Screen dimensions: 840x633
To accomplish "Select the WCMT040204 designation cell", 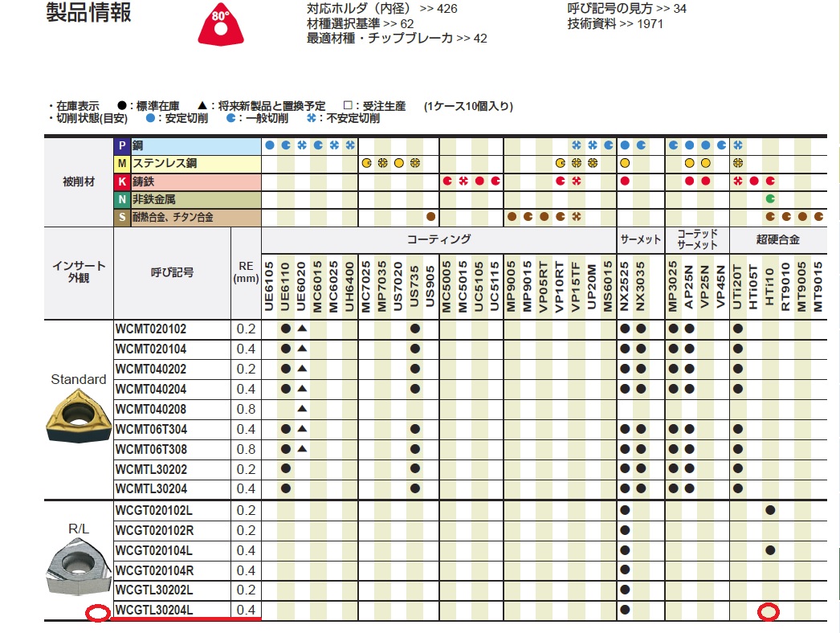I will 172,389.
